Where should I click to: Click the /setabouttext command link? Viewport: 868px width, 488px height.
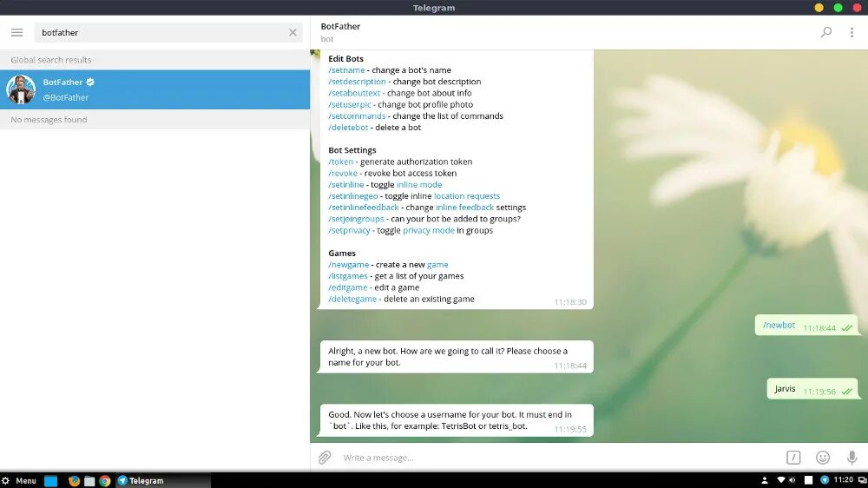coord(354,93)
